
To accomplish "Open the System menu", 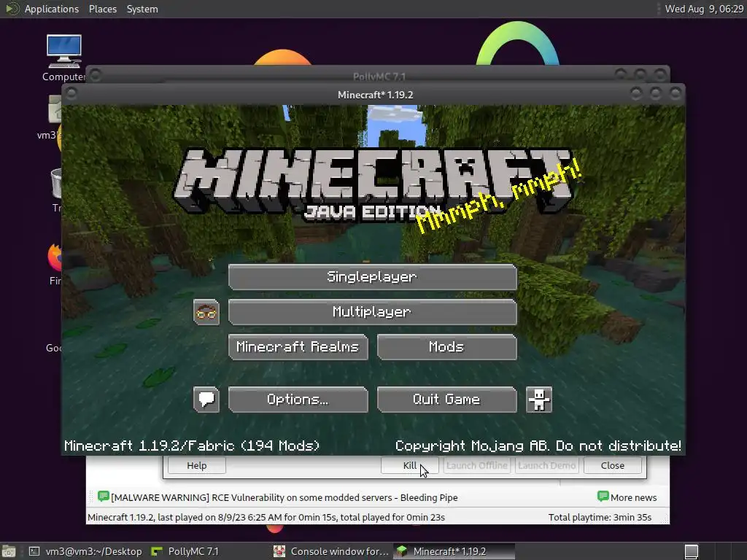I will 142,9.
